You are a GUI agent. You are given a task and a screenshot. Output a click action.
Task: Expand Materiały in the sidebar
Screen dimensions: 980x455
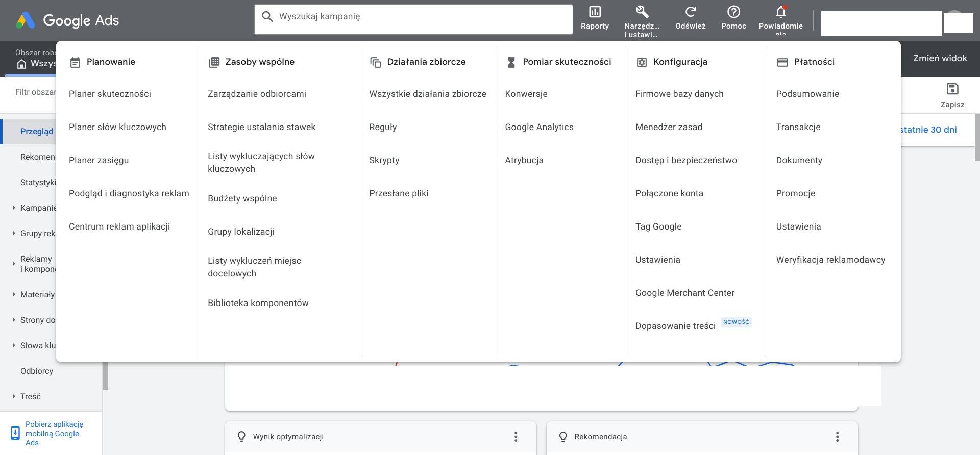coord(14,294)
